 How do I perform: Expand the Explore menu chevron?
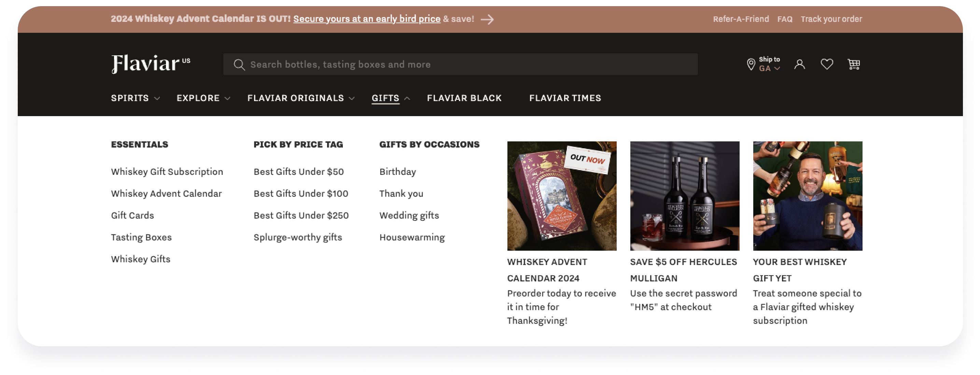coord(227,98)
